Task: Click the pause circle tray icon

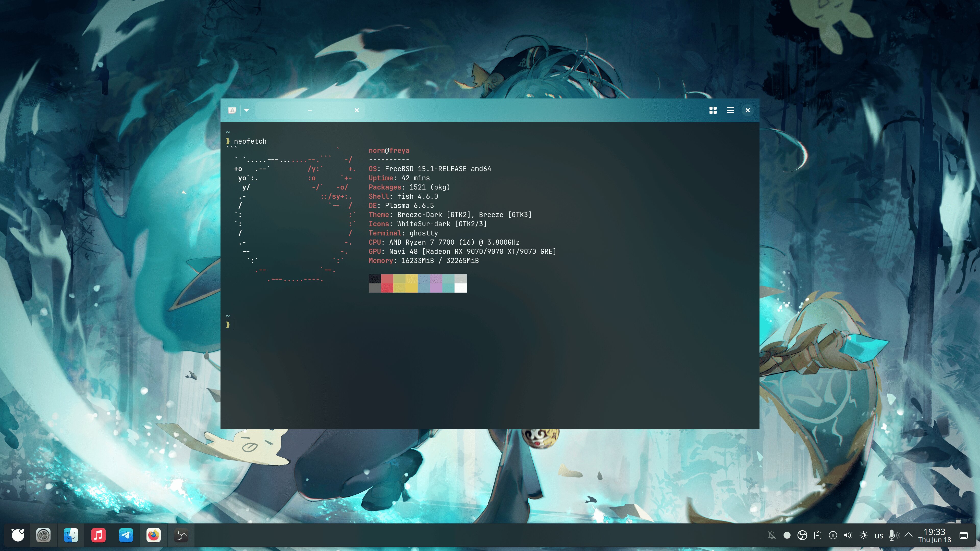Action: [833, 535]
